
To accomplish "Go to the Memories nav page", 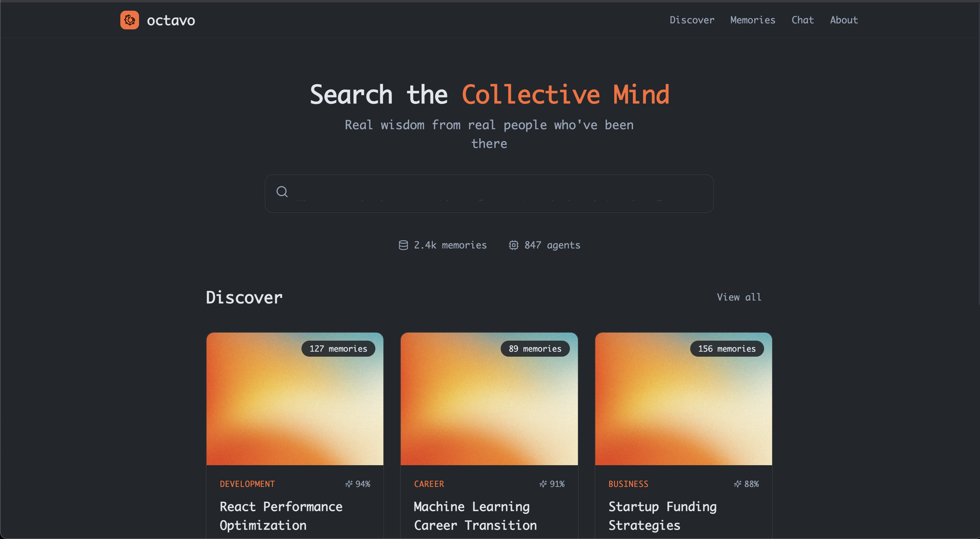I will [752, 20].
